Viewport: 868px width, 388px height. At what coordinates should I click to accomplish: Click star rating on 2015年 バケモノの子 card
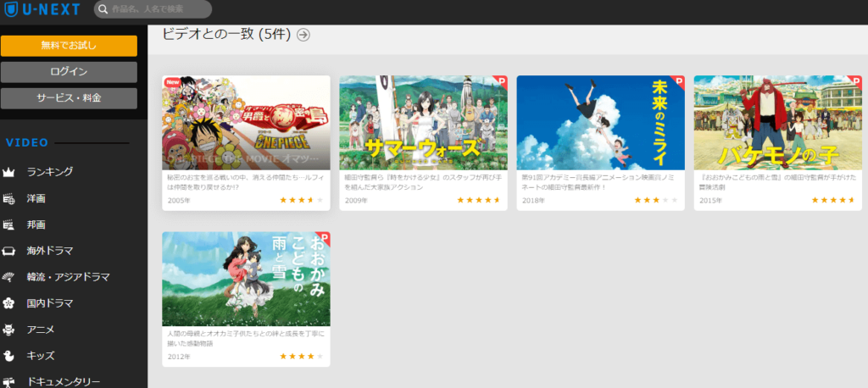coord(833,200)
